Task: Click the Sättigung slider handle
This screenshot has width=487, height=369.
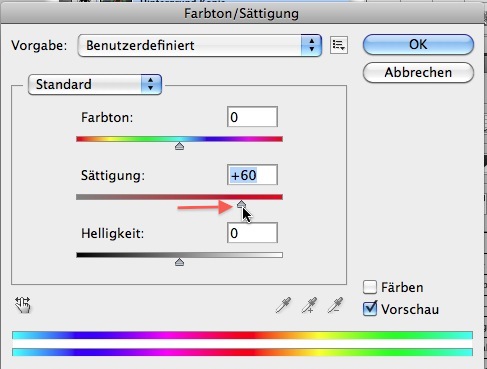Action: (241, 204)
